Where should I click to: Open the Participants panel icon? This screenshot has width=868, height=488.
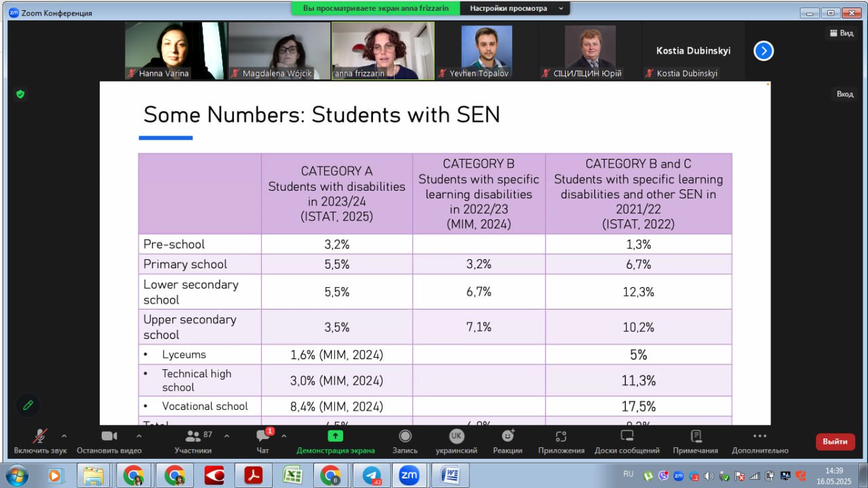point(193,436)
